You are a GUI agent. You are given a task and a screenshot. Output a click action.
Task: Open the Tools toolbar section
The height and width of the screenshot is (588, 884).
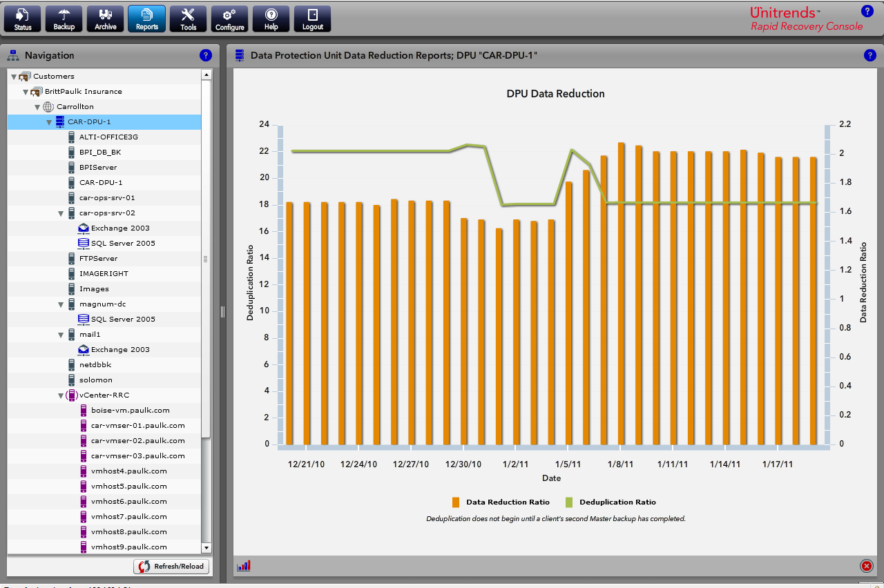pyautogui.click(x=188, y=19)
